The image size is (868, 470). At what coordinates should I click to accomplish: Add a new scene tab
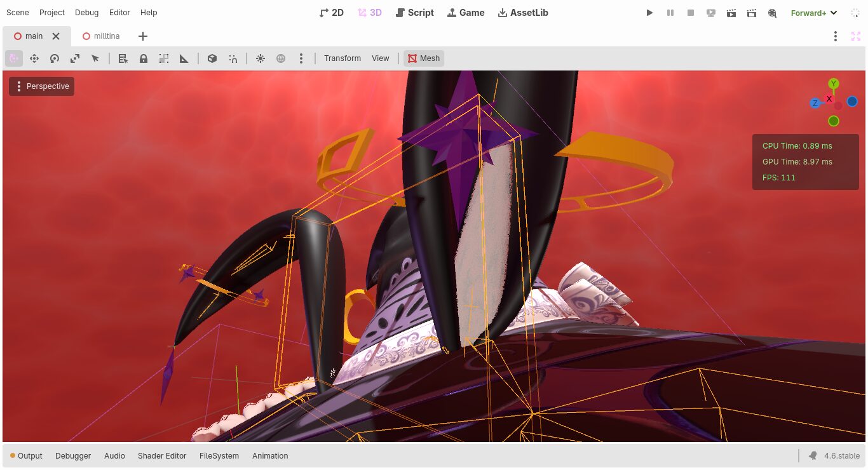pos(143,36)
